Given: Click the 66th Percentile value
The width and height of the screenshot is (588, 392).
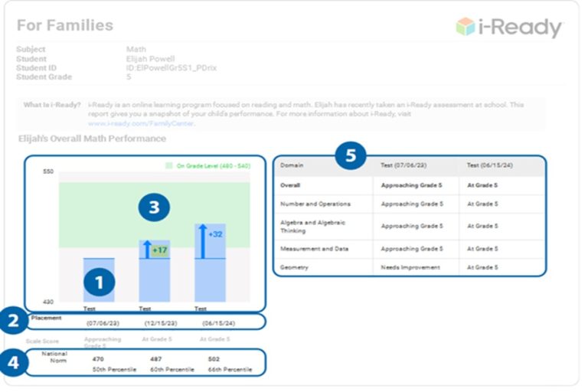Looking at the screenshot, I should coord(230,370).
